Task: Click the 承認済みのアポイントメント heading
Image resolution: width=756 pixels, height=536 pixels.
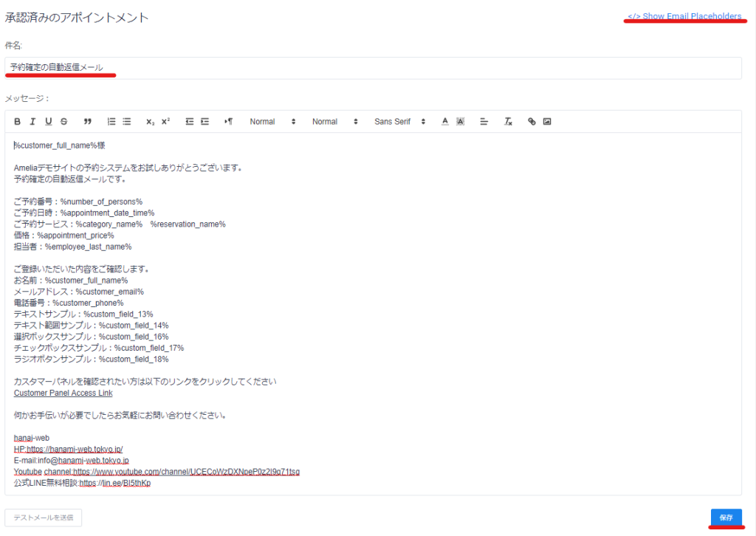Action: click(x=77, y=18)
